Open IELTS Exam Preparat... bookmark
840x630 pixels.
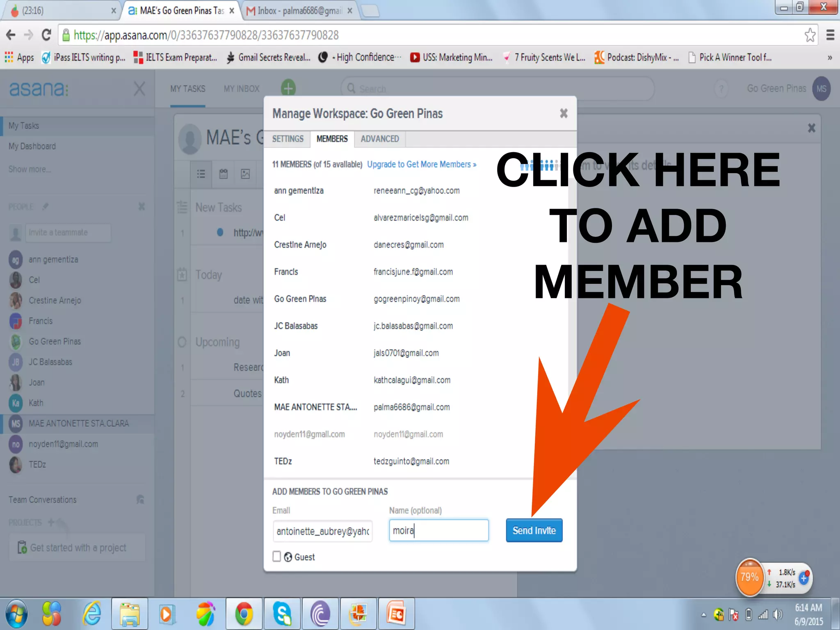(x=175, y=57)
